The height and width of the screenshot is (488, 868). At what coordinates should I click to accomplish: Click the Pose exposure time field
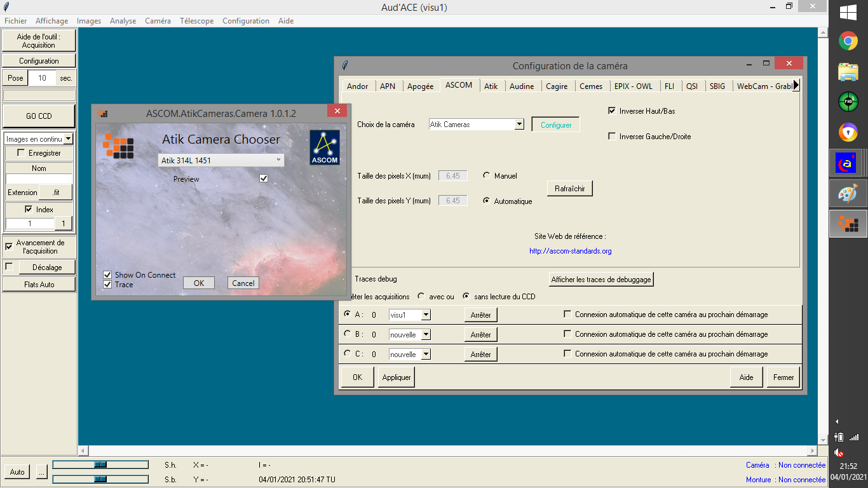42,78
